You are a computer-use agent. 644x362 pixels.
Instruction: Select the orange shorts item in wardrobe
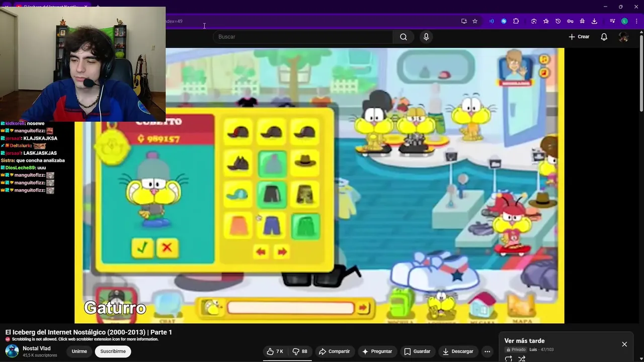(238, 226)
